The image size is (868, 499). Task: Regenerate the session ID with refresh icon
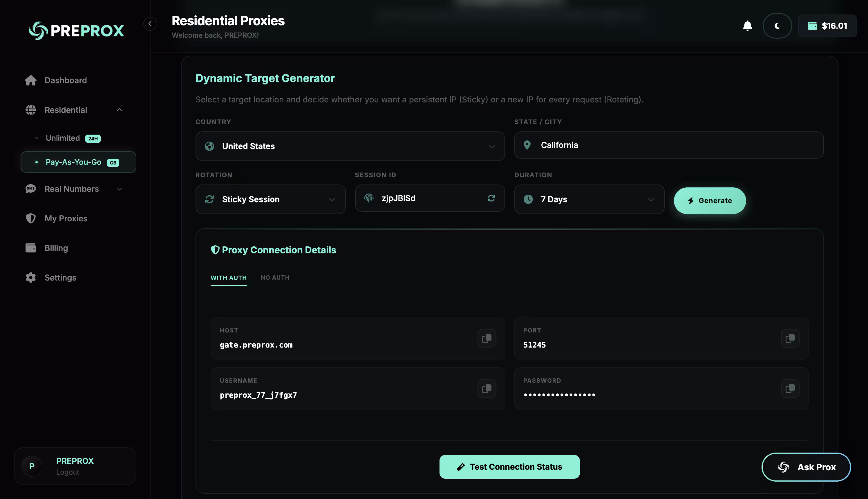491,198
